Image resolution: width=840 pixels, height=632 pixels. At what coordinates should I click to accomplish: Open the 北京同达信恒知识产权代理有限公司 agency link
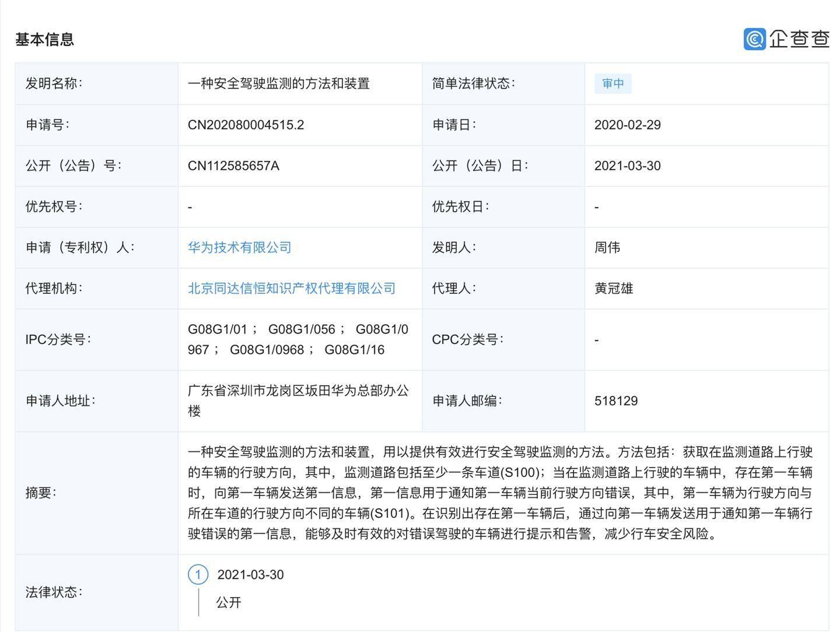pyautogui.click(x=291, y=288)
